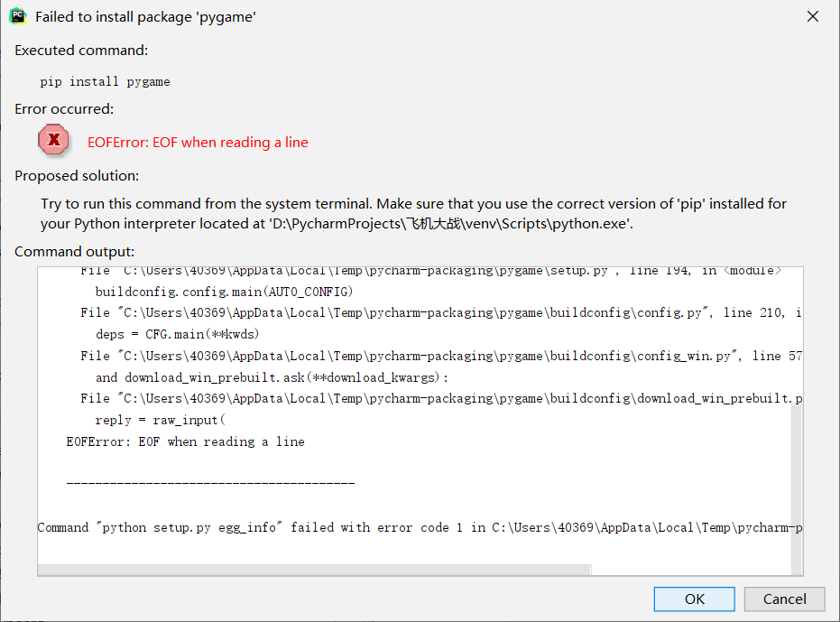
Task: Click the 'deps = CFG.main(**kwds)' line
Action: [177, 335]
